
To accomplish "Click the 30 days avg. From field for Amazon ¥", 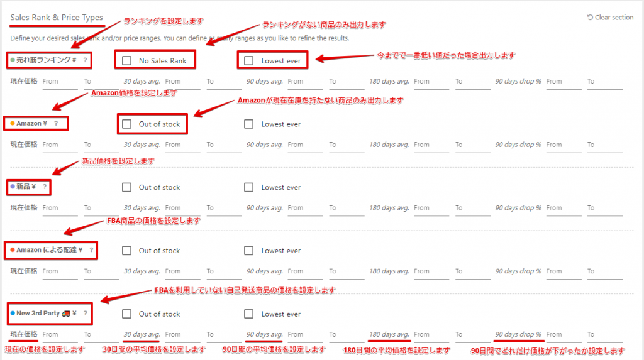I will pos(182,145).
